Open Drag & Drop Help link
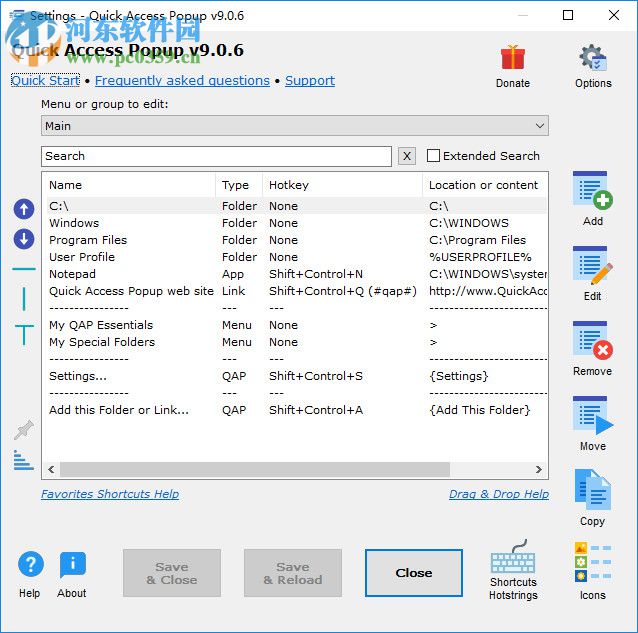Viewport: 638px width, 633px height. click(x=499, y=494)
